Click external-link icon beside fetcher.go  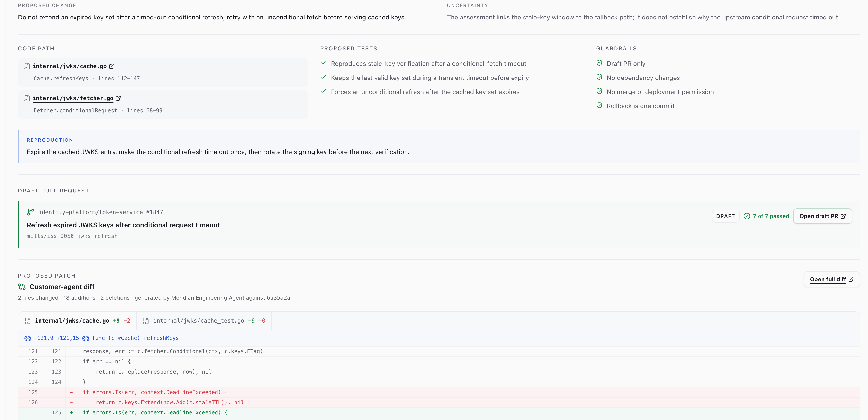click(x=118, y=98)
